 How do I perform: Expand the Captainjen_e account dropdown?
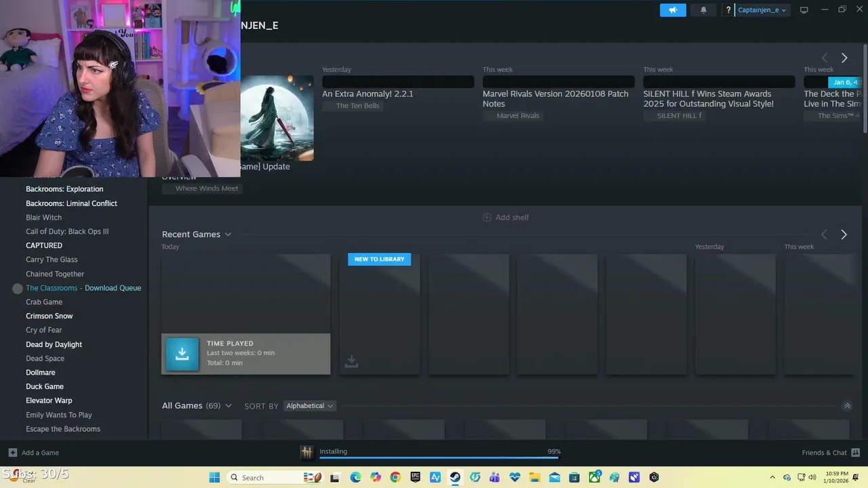762,10
